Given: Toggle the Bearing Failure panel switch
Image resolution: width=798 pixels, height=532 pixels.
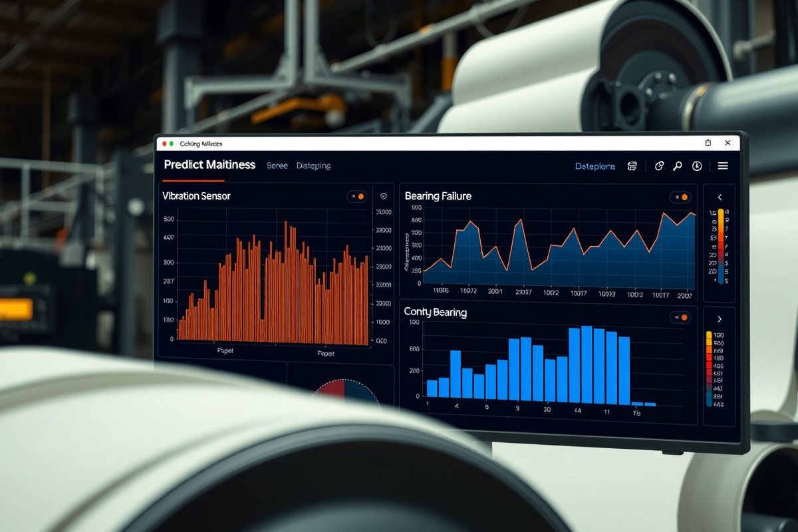Looking at the screenshot, I should (x=680, y=197).
